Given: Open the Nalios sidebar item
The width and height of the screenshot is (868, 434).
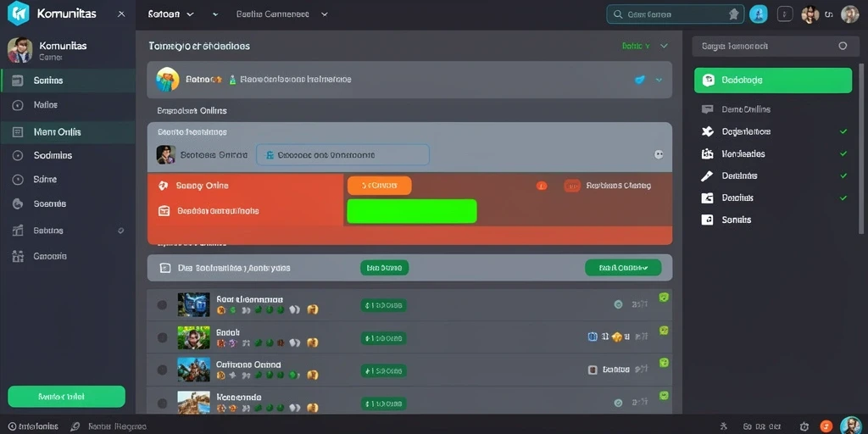Looking at the screenshot, I should pos(68,105).
